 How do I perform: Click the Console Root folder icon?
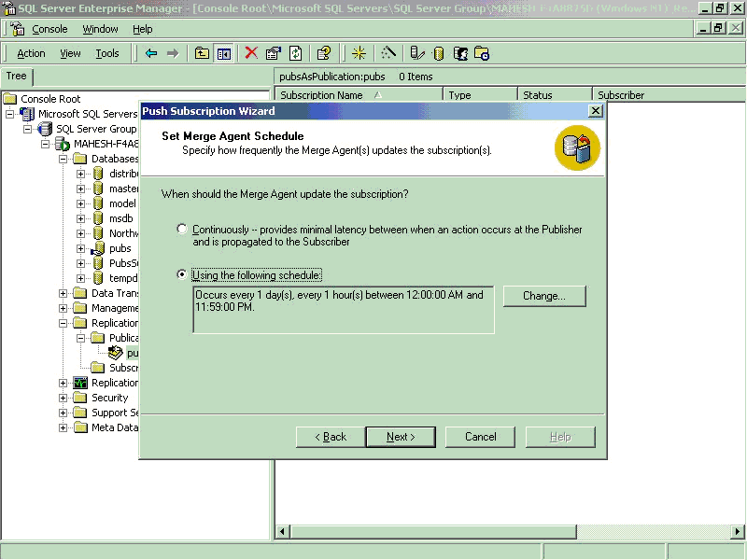pyautogui.click(x=10, y=99)
